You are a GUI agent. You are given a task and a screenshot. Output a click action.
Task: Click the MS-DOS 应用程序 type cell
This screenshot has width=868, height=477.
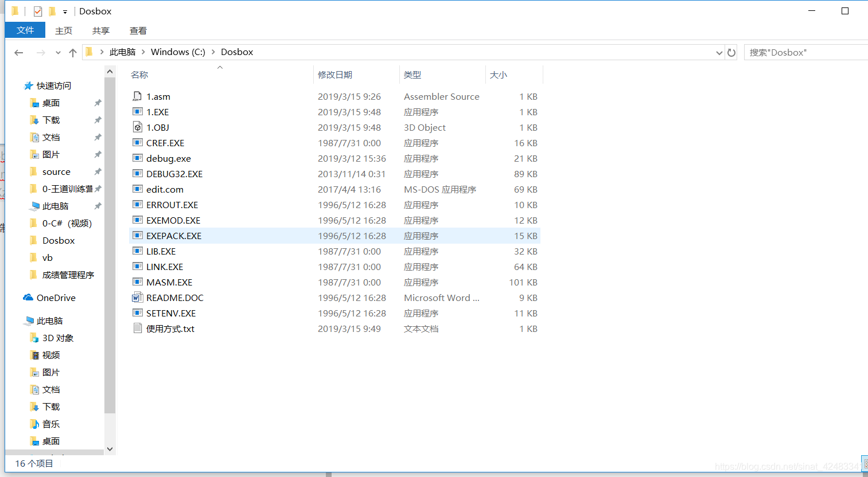click(x=440, y=189)
